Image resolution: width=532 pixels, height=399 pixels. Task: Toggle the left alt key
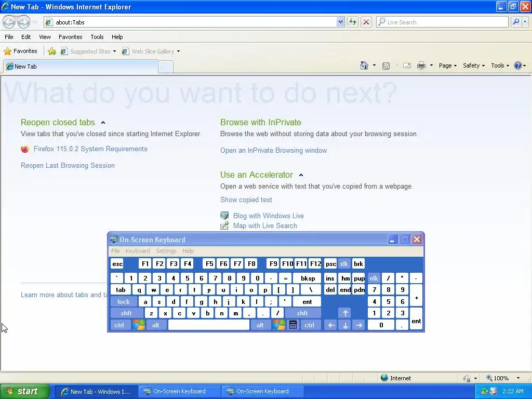156,325
